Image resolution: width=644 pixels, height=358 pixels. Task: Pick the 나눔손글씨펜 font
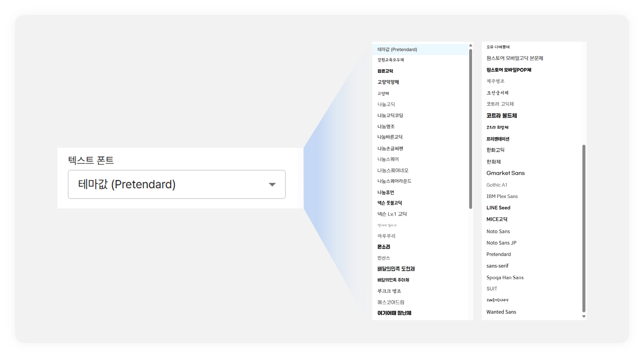pyautogui.click(x=390, y=148)
